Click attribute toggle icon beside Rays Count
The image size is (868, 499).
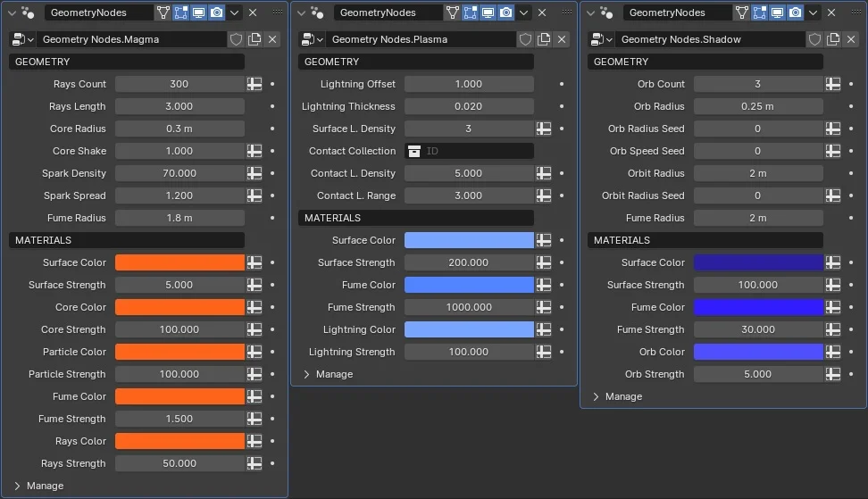coord(255,84)
